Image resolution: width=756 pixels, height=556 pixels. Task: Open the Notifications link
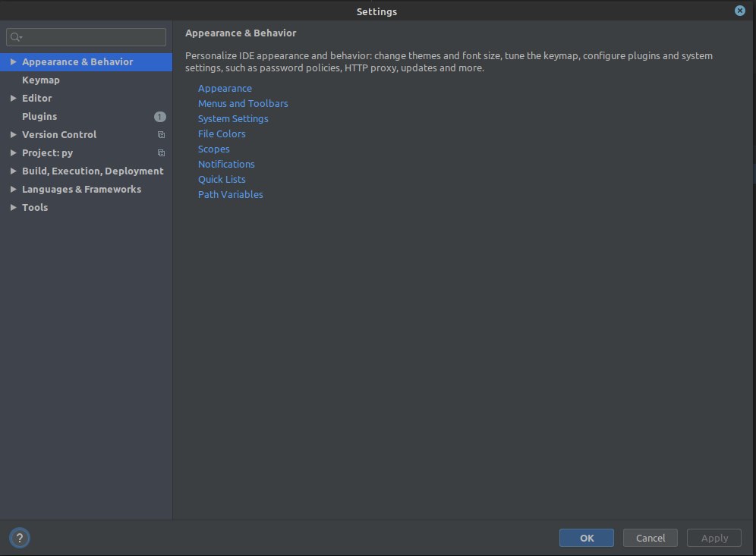[226, 165]
